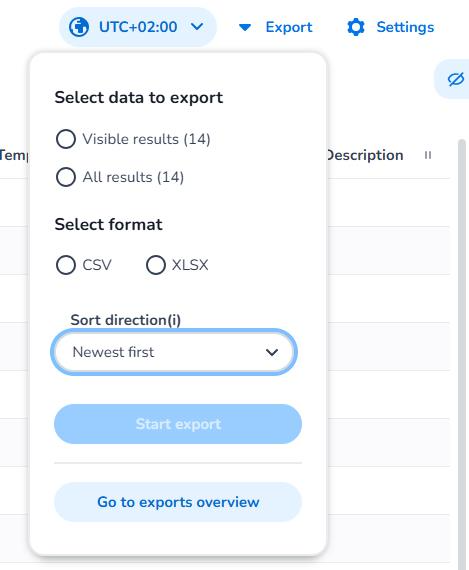The height and width of the screenshot is (570, 469).
Task: Click the partially hidden Temp column header
Action: coord(14,155)
